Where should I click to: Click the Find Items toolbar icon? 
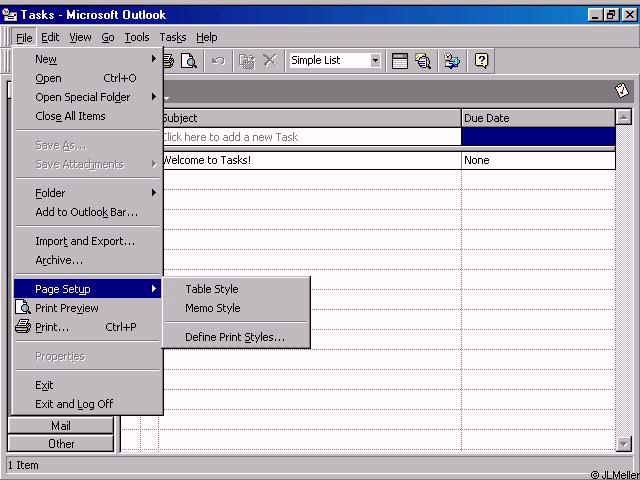[x=423, y=61]
